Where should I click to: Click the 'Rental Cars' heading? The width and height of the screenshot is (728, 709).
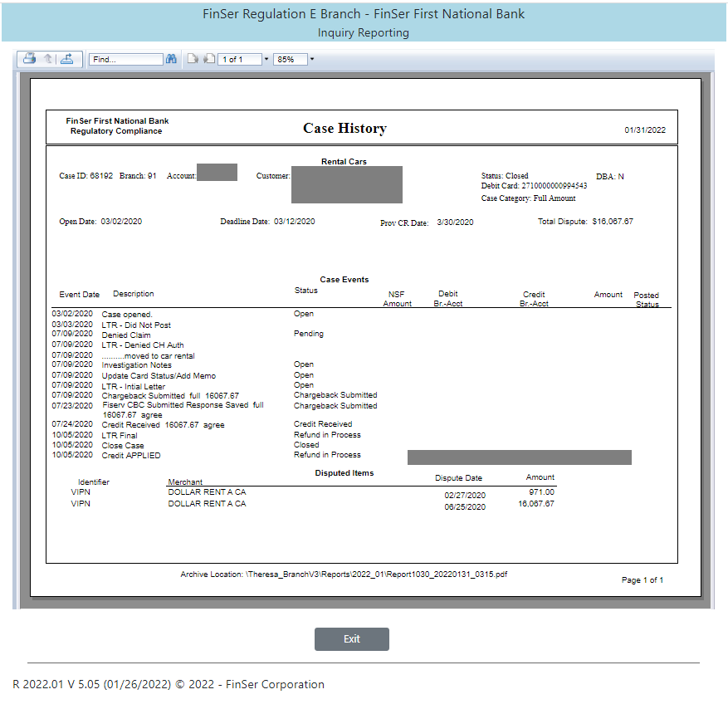pos(344,162)
